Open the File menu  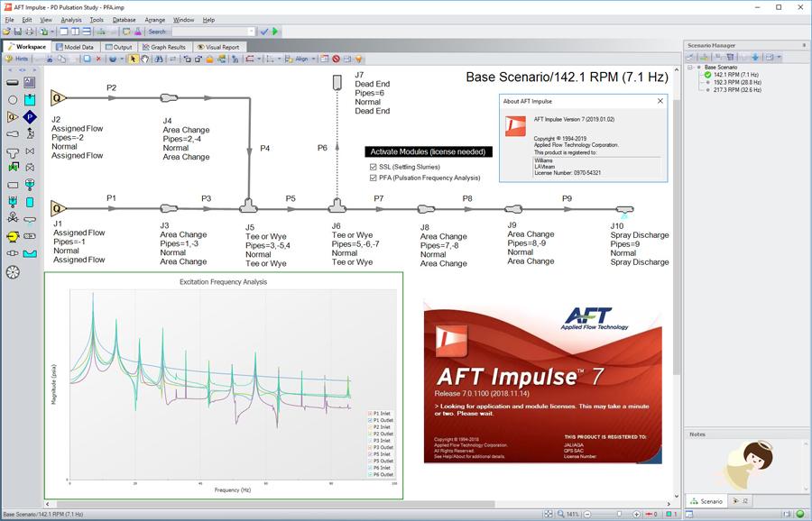point(9,20)
